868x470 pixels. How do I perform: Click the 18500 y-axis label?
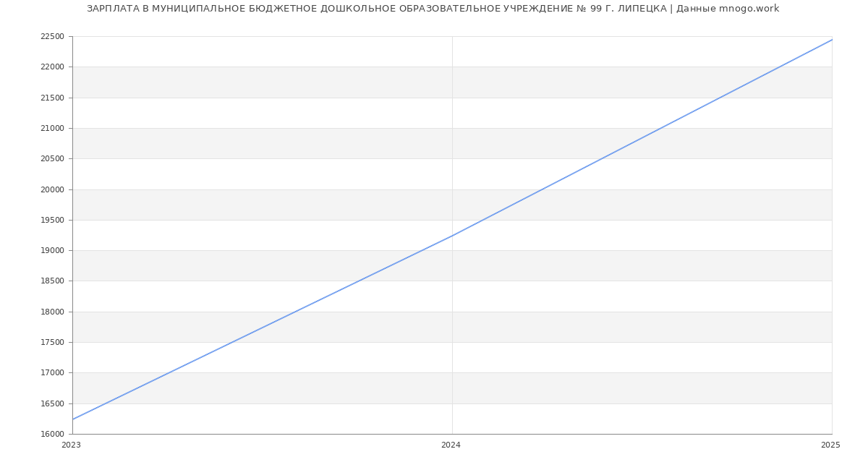coord(53,281)
